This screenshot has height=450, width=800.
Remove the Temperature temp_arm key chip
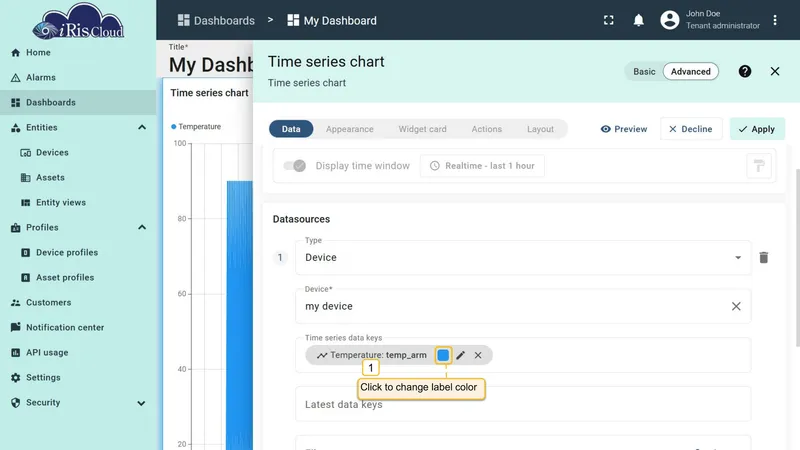478,355
